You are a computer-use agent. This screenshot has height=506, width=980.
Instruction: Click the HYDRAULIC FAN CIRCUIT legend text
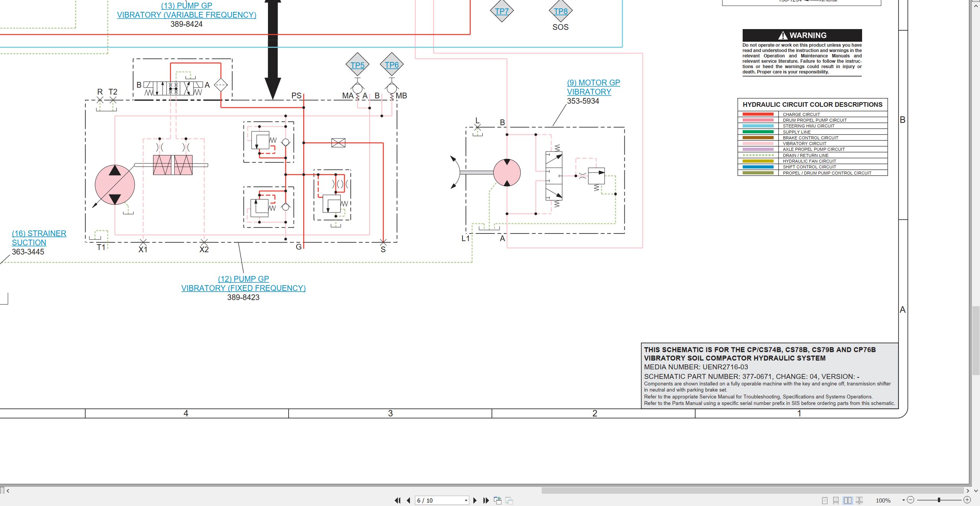(x=809, y=161)
